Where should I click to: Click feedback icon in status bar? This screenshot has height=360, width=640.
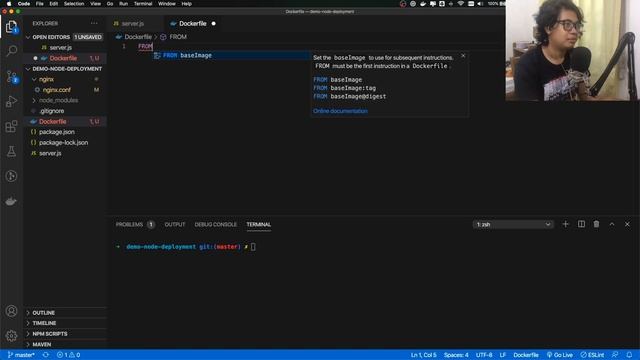[615, 355]
